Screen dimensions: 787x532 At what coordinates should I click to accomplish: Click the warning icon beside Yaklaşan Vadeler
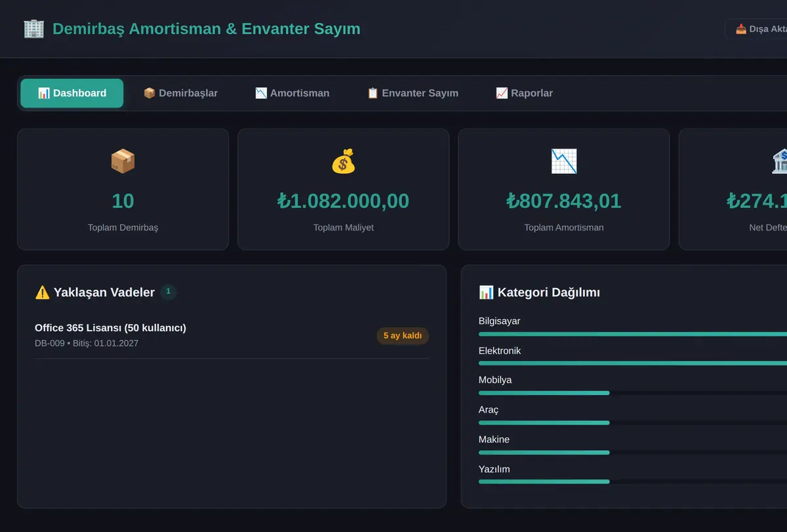coord(42,293)
